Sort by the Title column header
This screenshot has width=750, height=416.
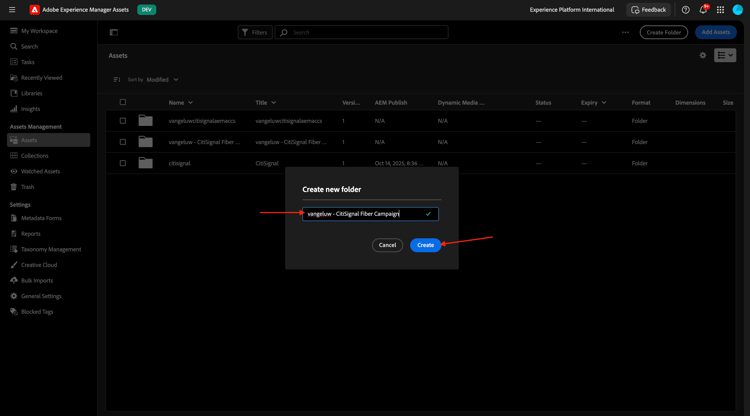point(265,103)
